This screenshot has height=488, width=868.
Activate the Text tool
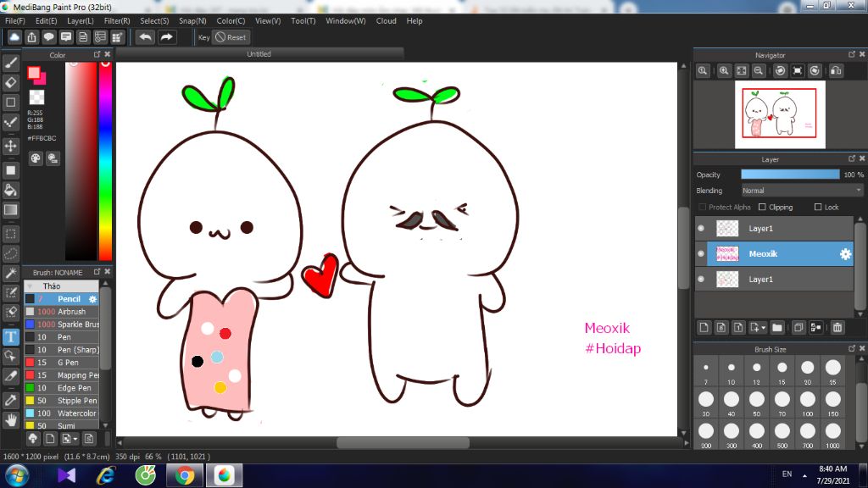[10, 336]
